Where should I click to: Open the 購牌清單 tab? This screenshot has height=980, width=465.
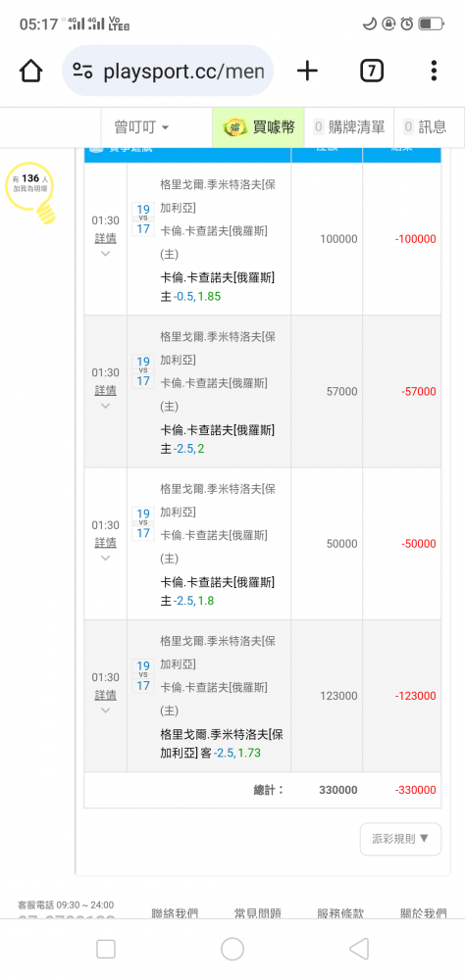[348, 127]
